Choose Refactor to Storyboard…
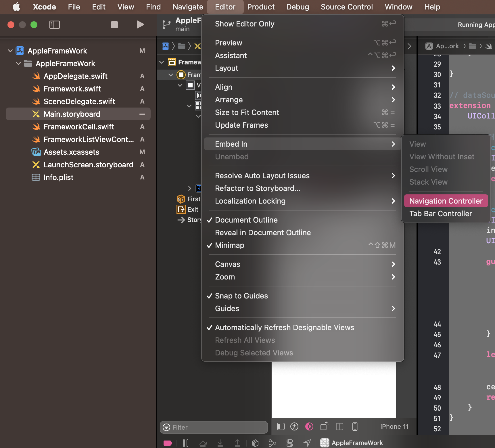495x448 pixels. pos(303,188)
